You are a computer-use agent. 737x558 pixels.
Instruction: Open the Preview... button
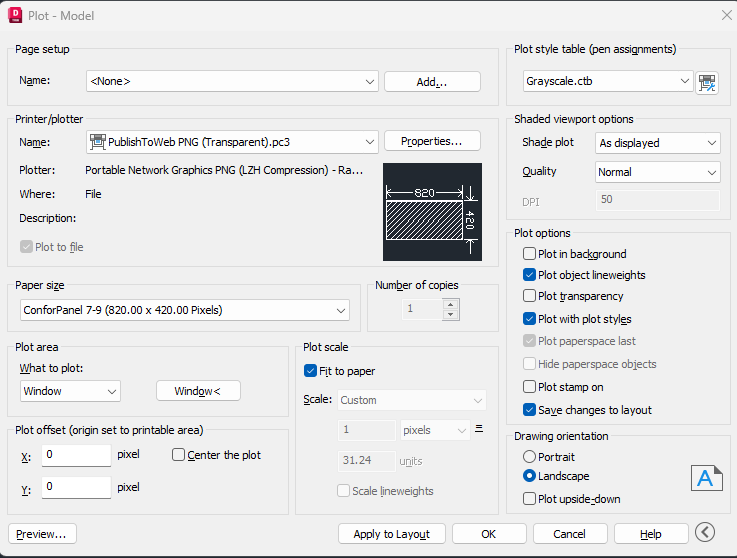click(42, 534)
